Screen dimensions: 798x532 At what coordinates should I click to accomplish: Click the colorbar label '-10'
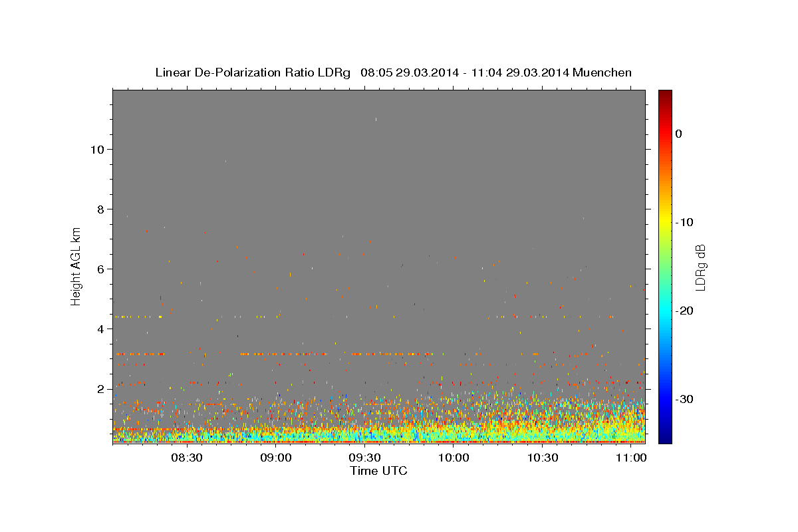[685, 222]
